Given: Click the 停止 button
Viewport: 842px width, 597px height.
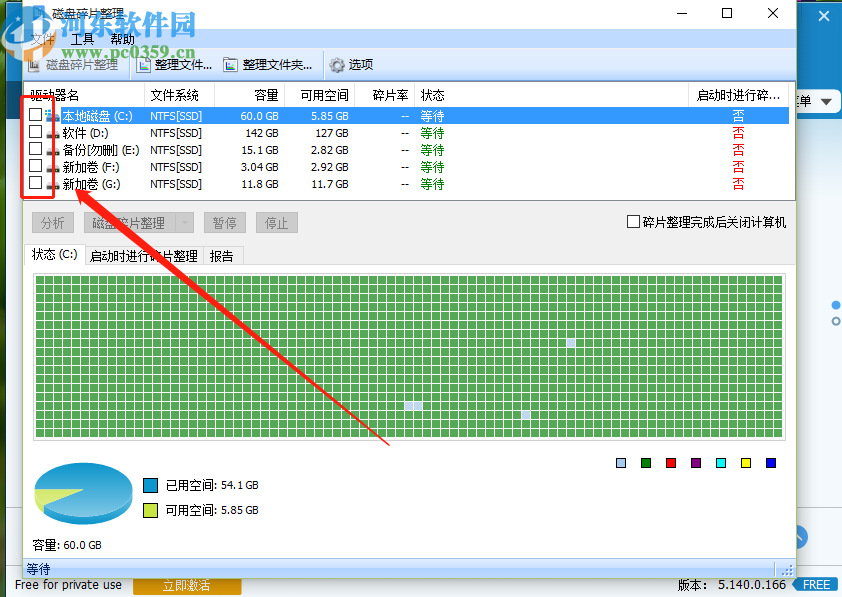Looking at the screenshot, I should point(277,223).
